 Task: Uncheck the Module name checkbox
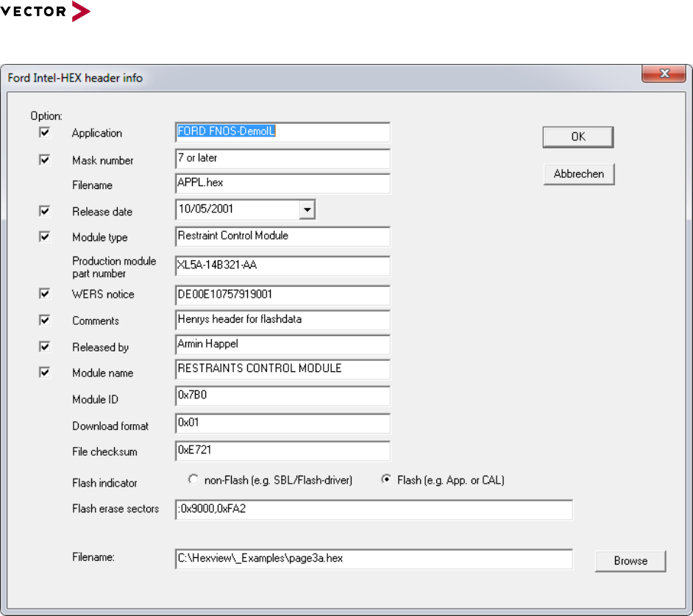45,372
